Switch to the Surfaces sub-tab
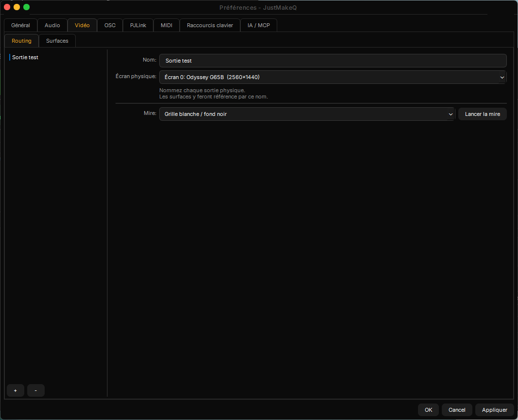The image size is (518, 420). 57,41
